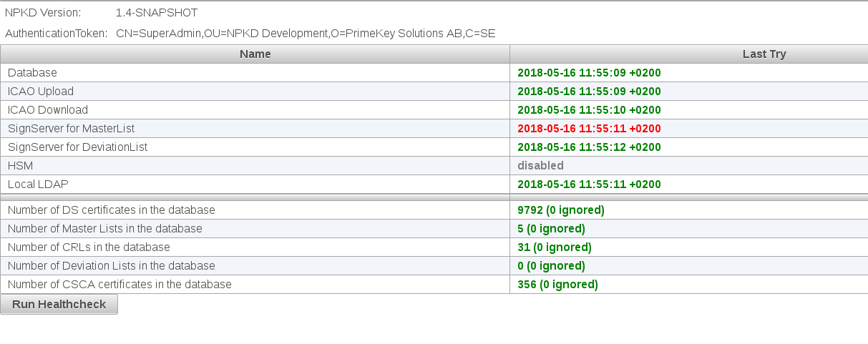Click the disabled HSM status text
The height and width of the screenshot is (344, 868).
(540, 166)
